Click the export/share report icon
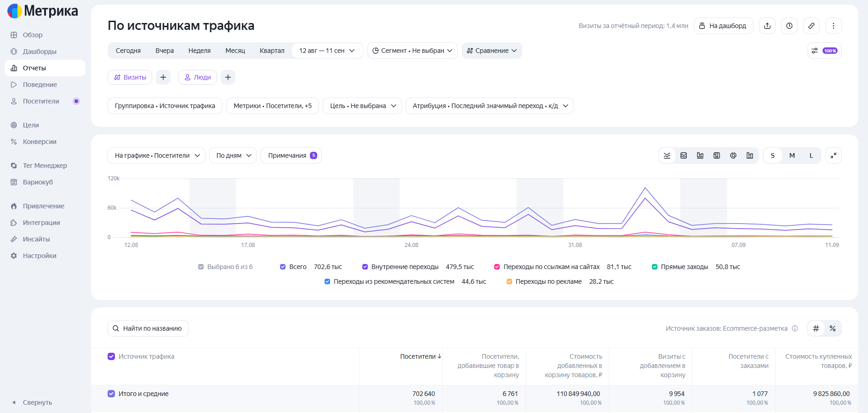This screenshot has width=868, height=413. pos(767,26)
